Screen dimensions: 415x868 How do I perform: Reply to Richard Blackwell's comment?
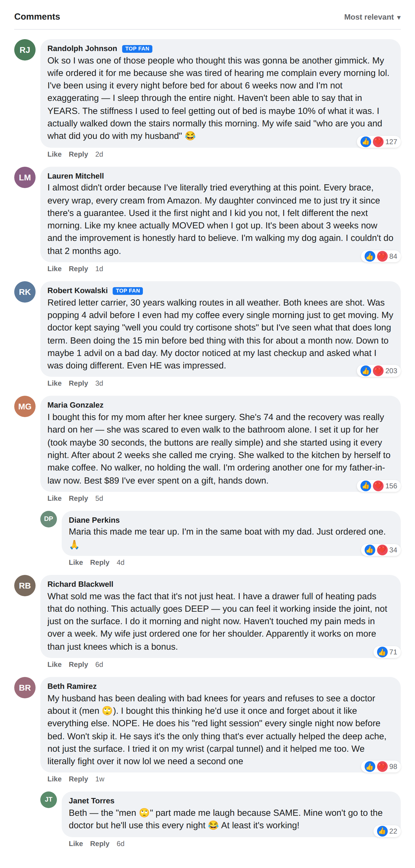[x=78, y=664]
